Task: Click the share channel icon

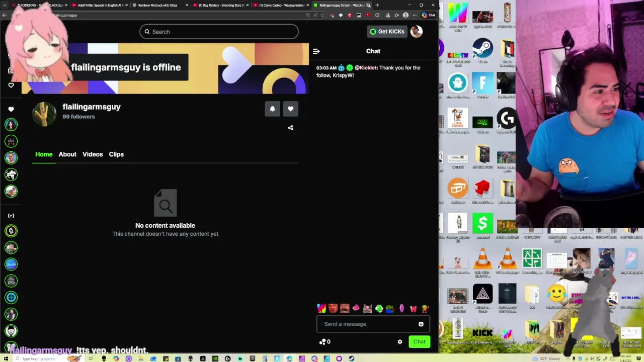Action: 290,128
